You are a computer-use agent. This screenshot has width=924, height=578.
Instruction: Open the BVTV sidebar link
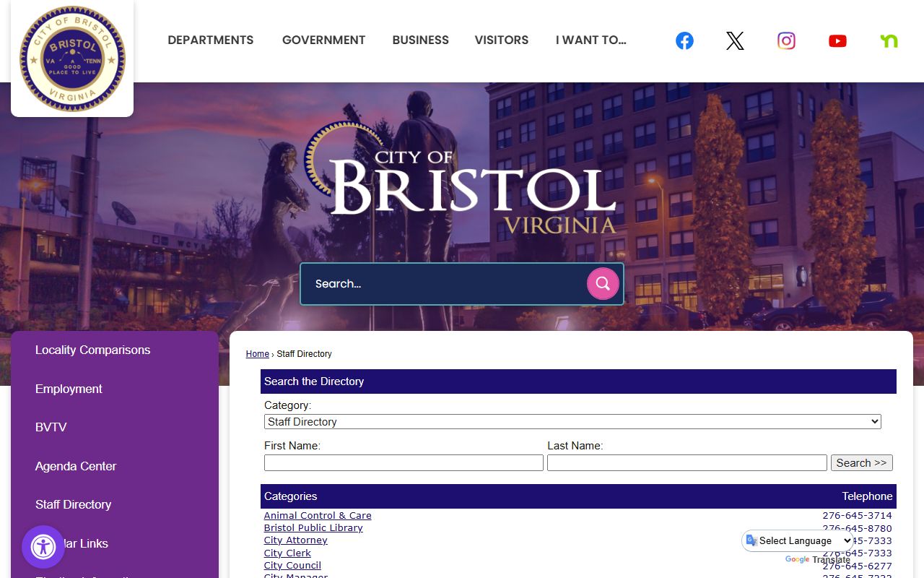[x=51, y=428]
